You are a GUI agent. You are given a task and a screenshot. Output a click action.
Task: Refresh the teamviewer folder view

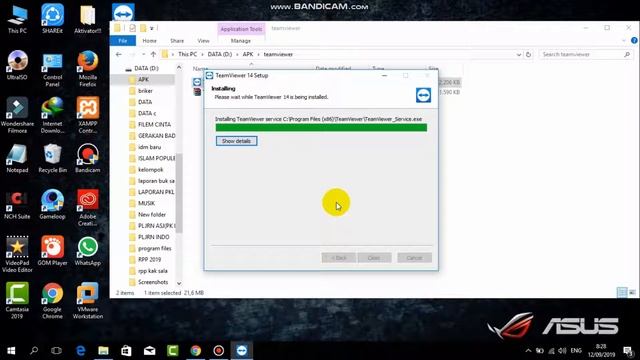coord(529,54)
